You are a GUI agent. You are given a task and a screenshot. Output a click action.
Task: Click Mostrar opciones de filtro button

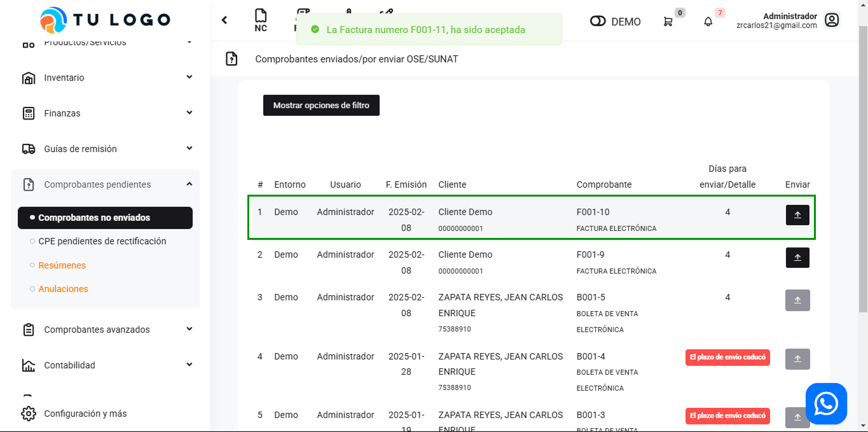pos(321,106)
